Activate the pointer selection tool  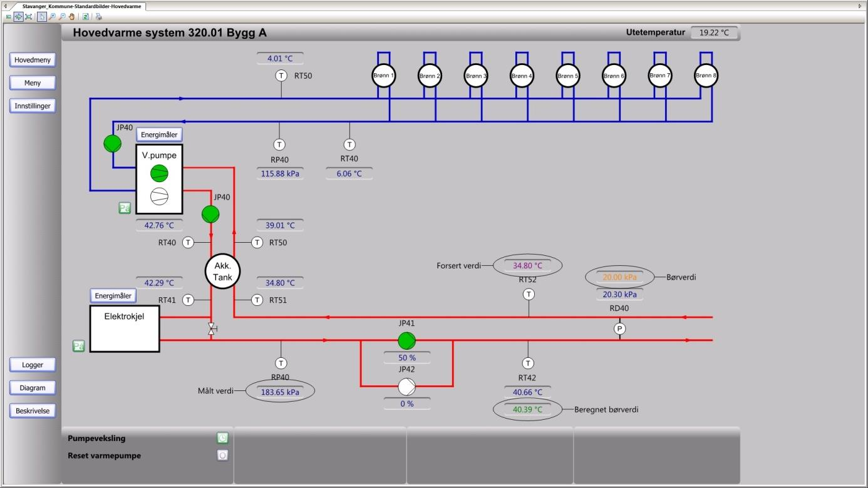[x=41, y=17]
